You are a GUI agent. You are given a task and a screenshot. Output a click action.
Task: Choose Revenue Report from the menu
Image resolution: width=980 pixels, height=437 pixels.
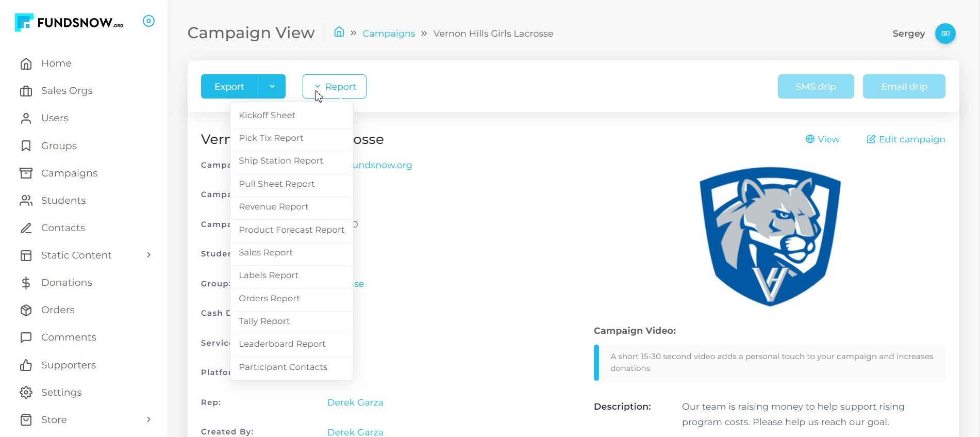[x=273, y=207]
